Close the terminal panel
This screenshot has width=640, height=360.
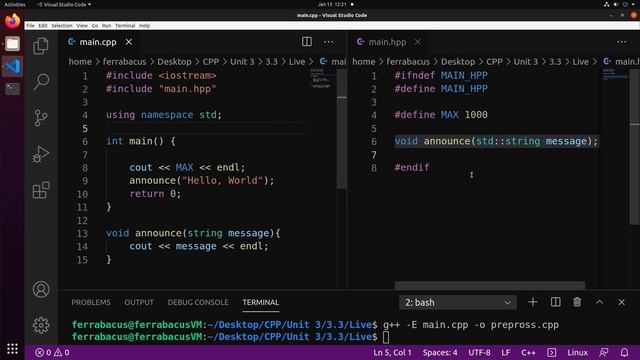pos(621,302)
